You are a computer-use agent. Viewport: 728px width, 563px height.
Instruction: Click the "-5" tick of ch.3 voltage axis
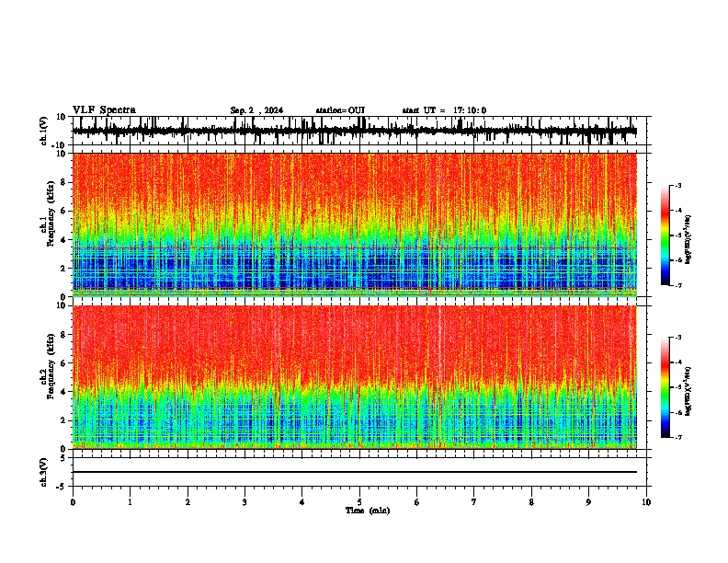tap(62, 487)
